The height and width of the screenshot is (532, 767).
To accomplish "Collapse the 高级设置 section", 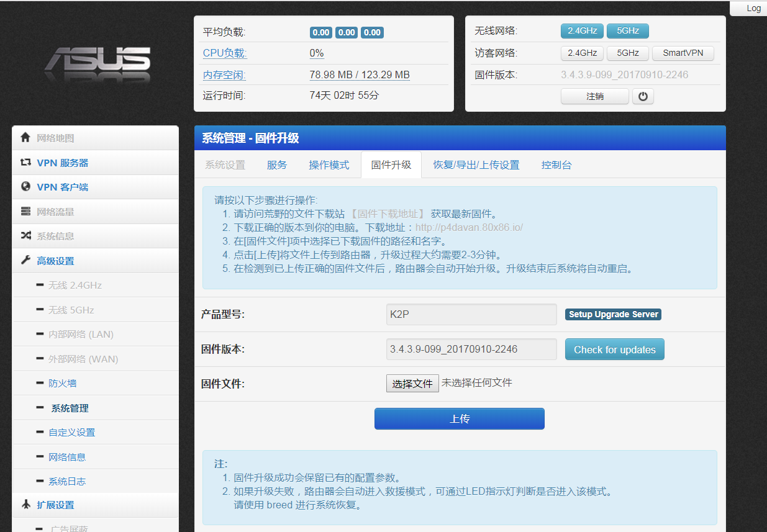I will coord(95,261).
